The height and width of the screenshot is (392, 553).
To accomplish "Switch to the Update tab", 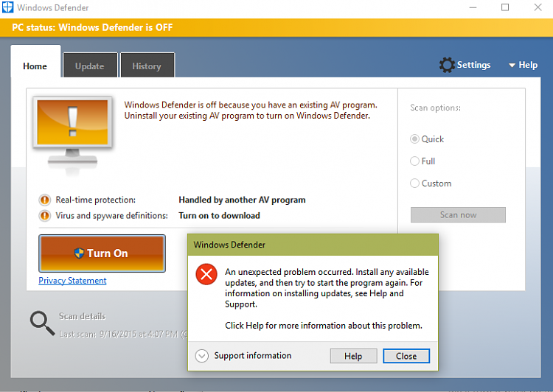I will coord(89,66).
